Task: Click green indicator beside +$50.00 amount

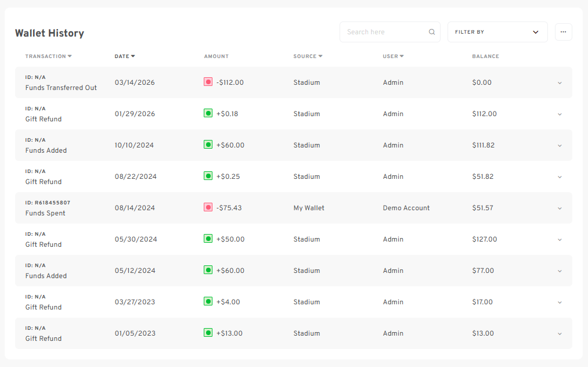Action: [208, 239]
